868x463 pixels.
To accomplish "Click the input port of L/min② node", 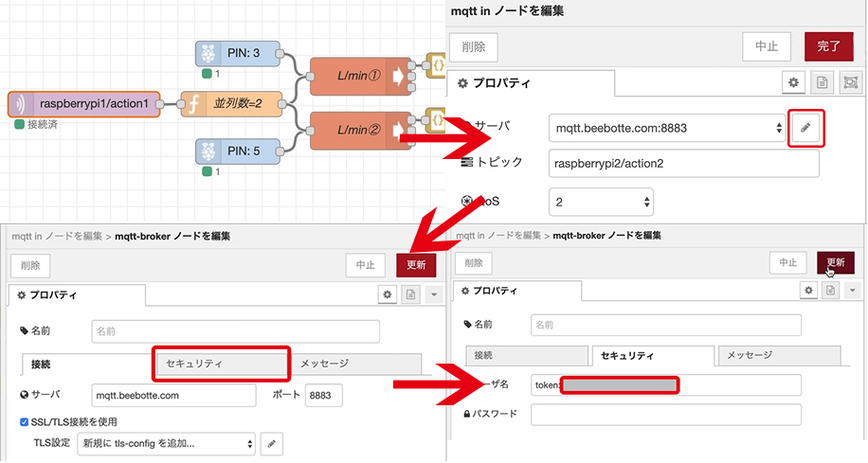I will (310, 131).
